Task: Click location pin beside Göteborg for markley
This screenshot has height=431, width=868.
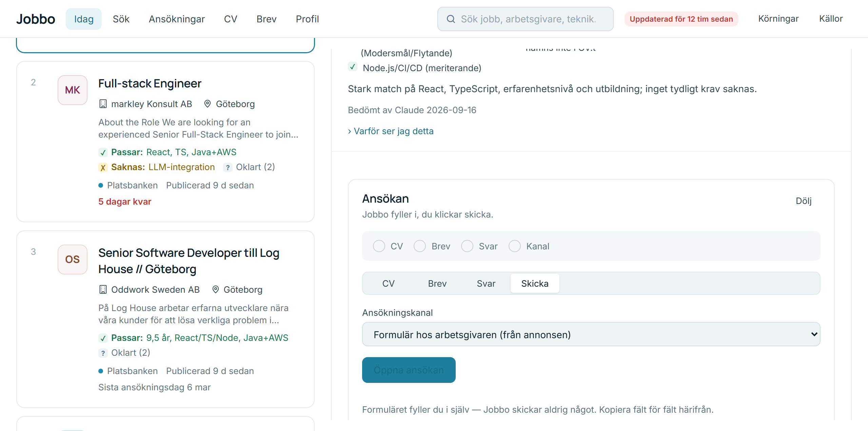Action: click(208, 104)
